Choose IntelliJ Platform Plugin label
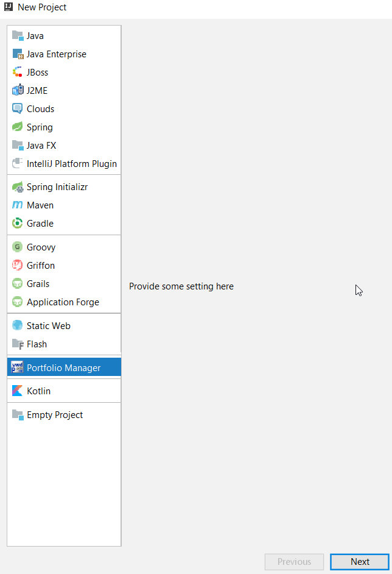The image size is (392, 574). pos(72,164)
